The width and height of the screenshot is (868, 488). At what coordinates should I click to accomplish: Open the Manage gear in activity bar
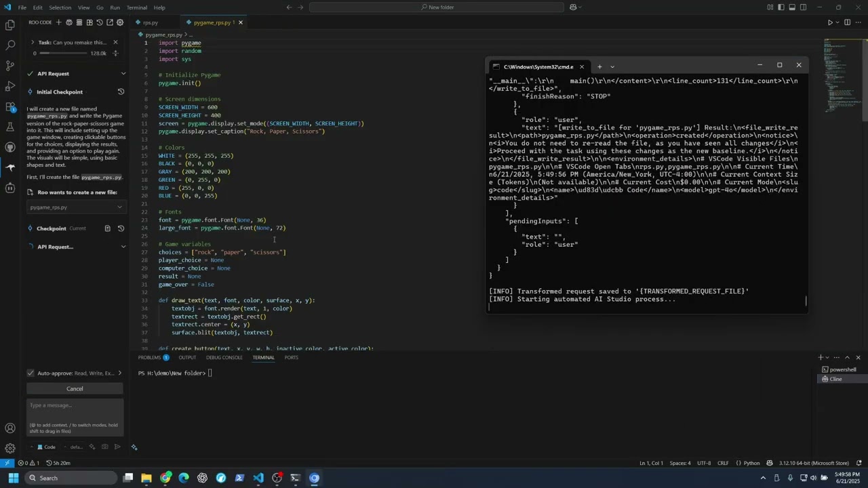(x=10, y=448)
